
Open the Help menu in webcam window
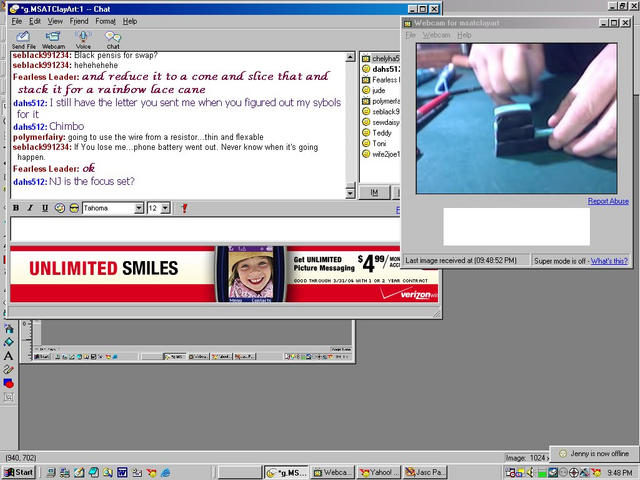tap(464, 35)
